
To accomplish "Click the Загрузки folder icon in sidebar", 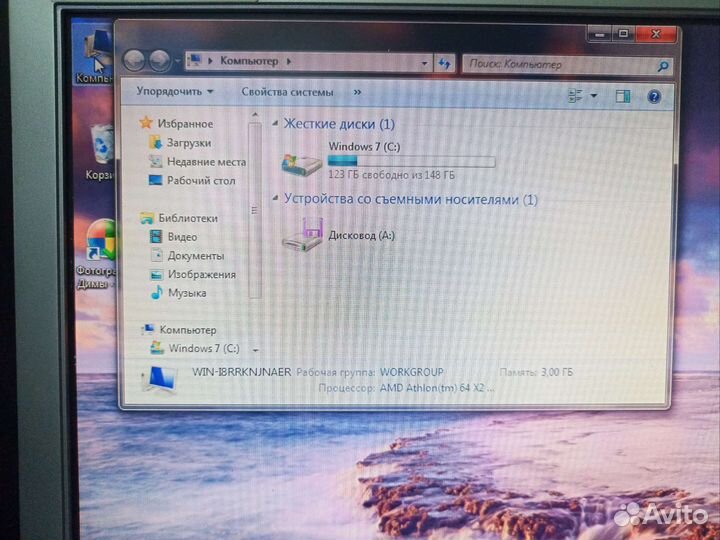I will (156, 142).
